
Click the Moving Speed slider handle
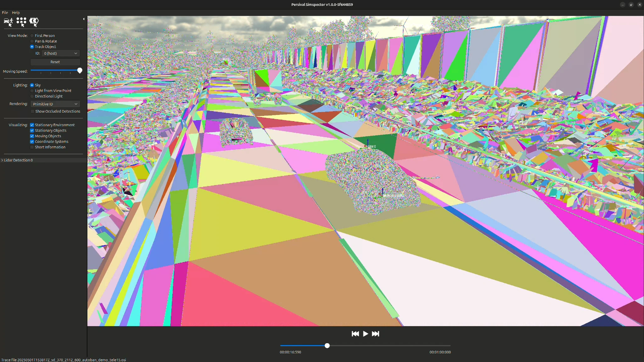click(80, 71)
